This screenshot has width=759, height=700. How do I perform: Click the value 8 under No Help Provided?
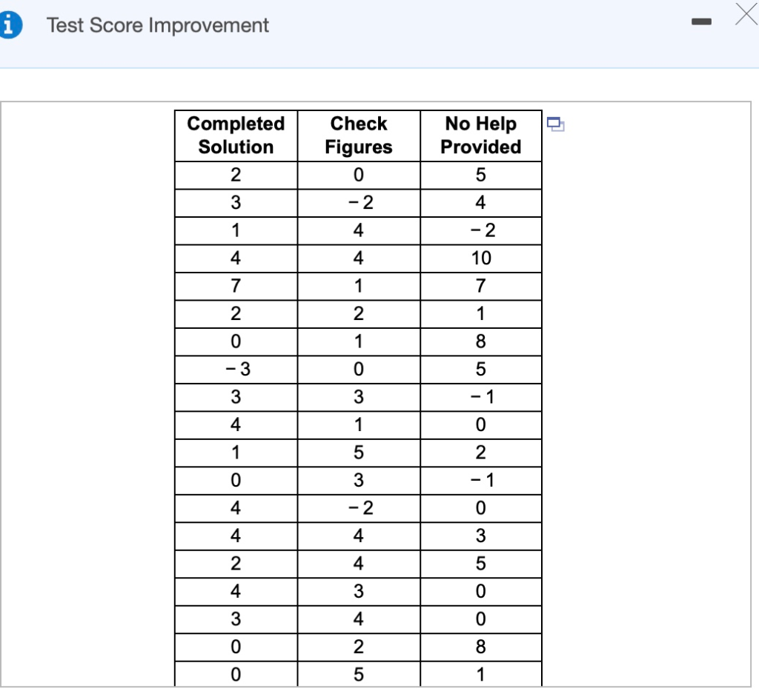480,341
